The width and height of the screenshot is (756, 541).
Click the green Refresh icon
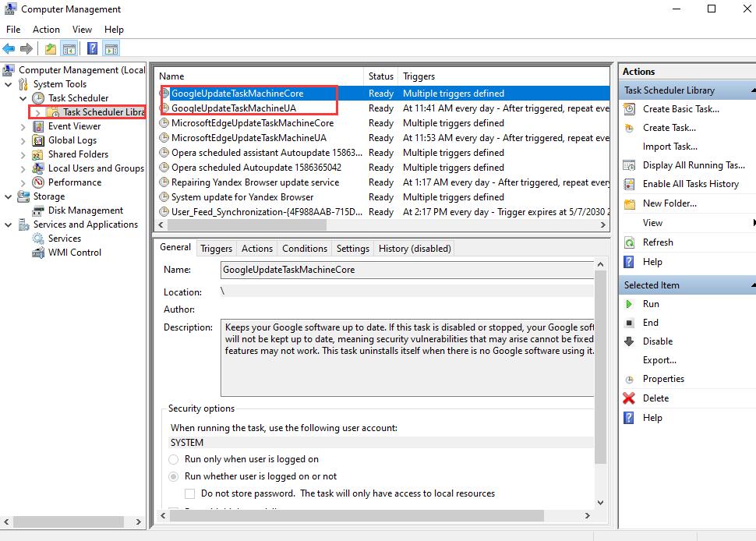coord(629,242)
